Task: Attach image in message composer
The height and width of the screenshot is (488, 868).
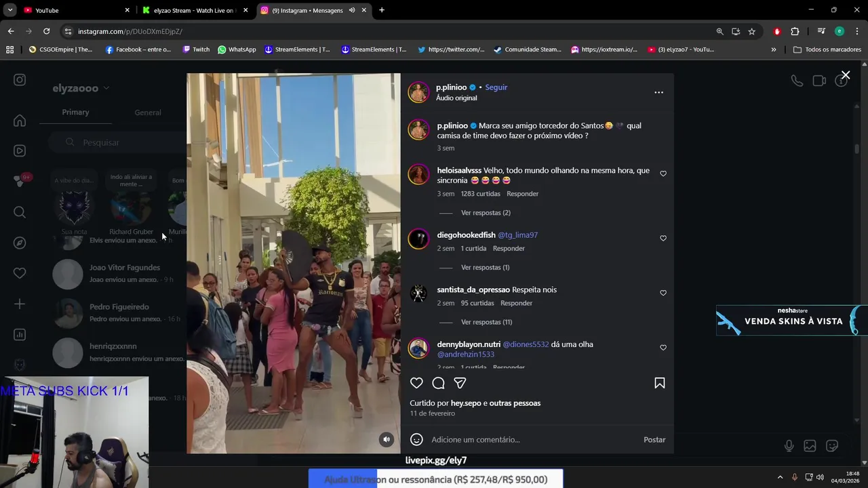Action: pyautogui.click(x=810, y=446)
